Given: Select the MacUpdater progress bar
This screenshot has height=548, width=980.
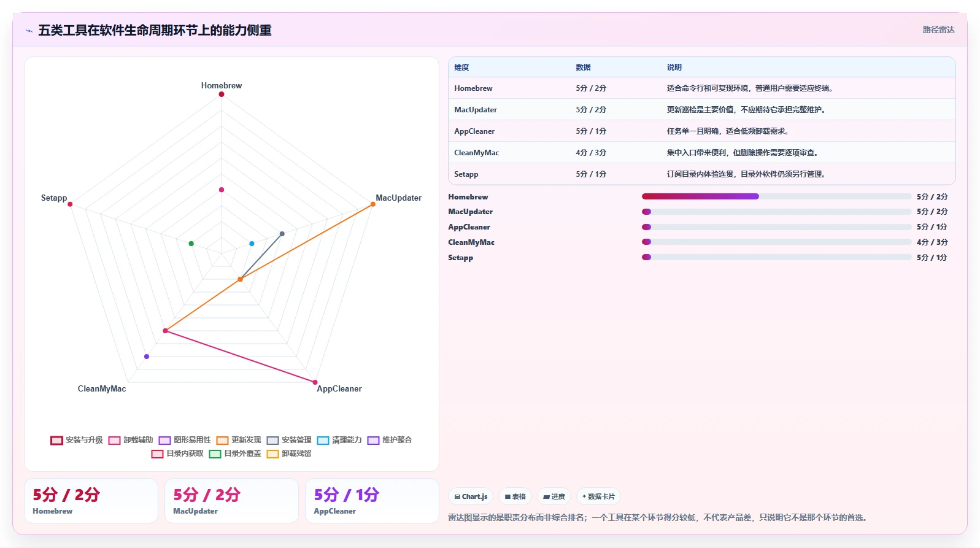Looking at the screenshot, I should 776,212.
